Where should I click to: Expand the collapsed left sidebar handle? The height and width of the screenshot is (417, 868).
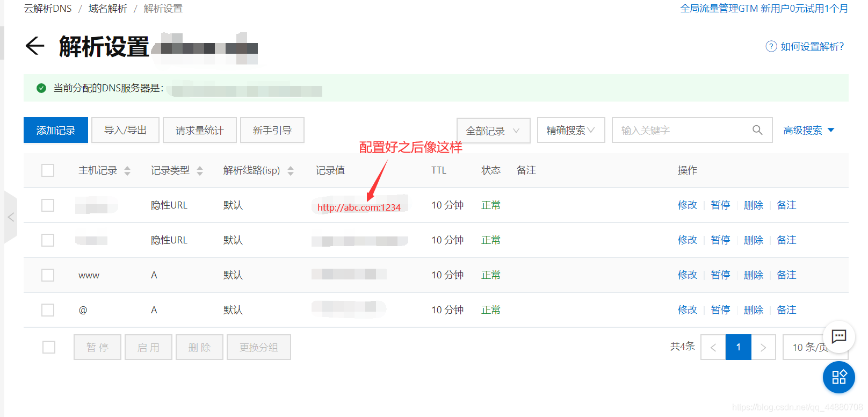[x=11, y=217]
